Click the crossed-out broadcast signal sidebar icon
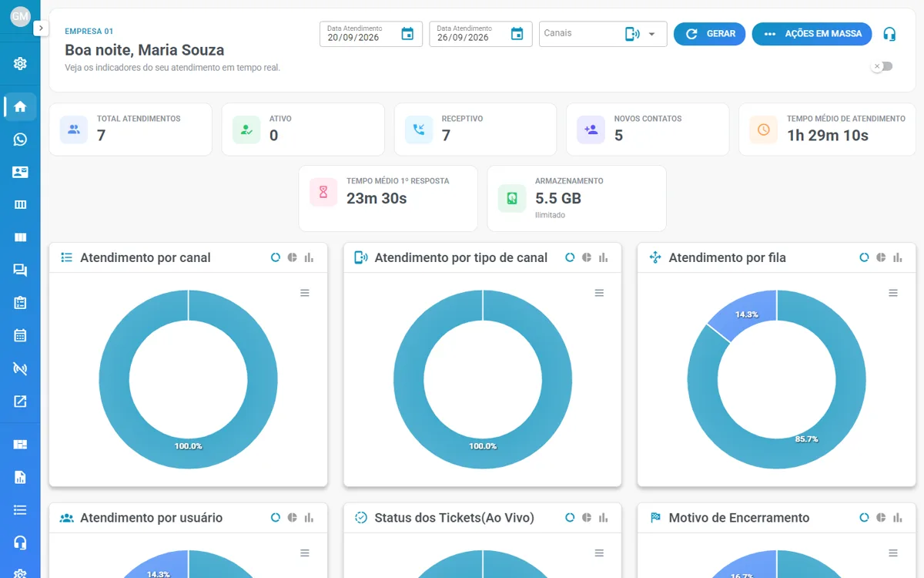The image size is (924, 578). [x=20, y=368]
